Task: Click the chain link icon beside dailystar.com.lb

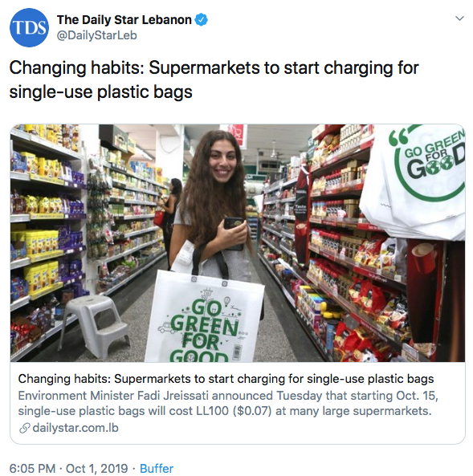Action: click(x=24, y=428)
